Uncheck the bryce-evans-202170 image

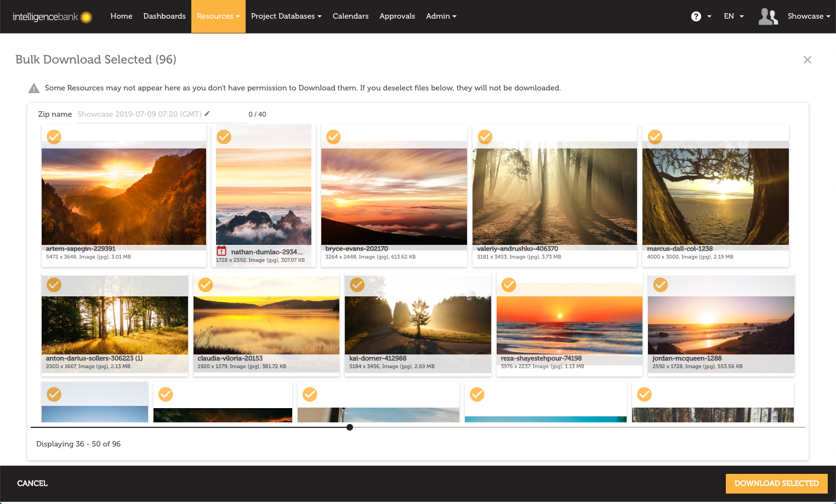[333, 137]
